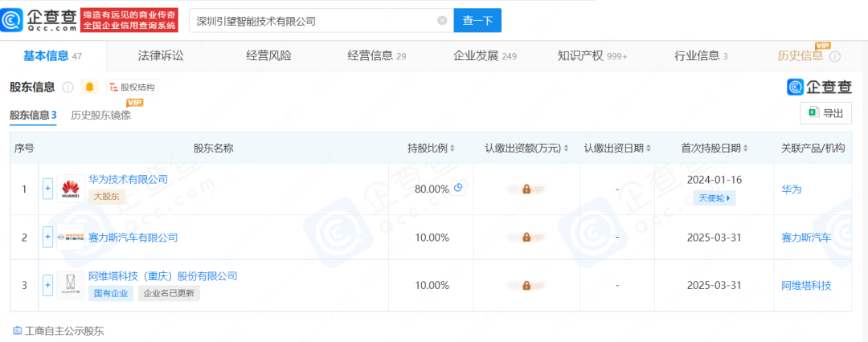The width and height of the screenshot is (868, 342).
Task: Clear the search box with the X icon
Action: (441, 21)
